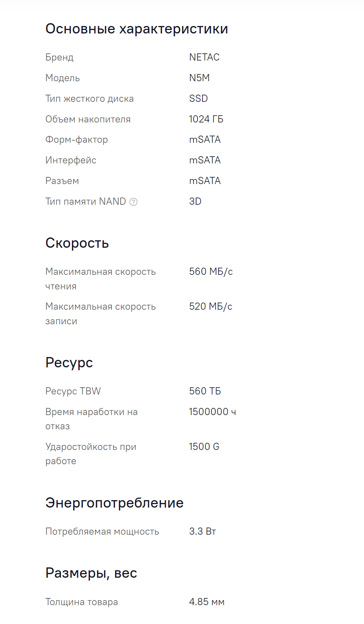The width and height of the screenshot is (364, 624).
Task: Click the 3D NAND memory value
Action: pyautogui.click(x=195, y=201)
